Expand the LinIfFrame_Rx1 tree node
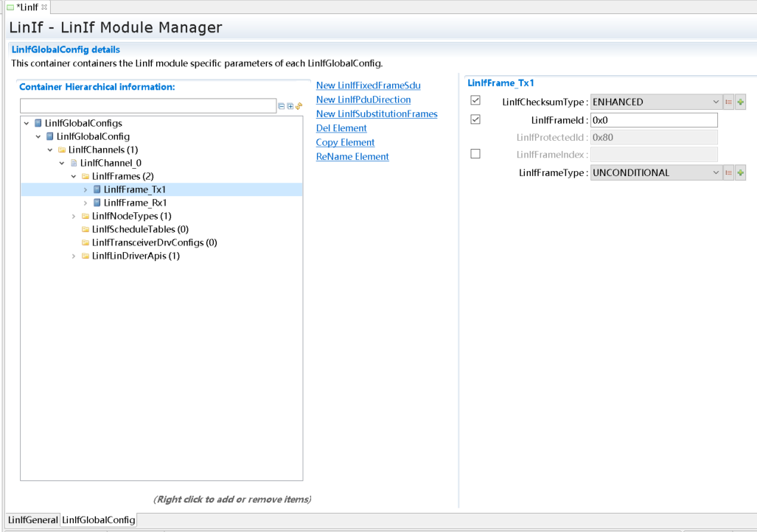 coord(86,203)
